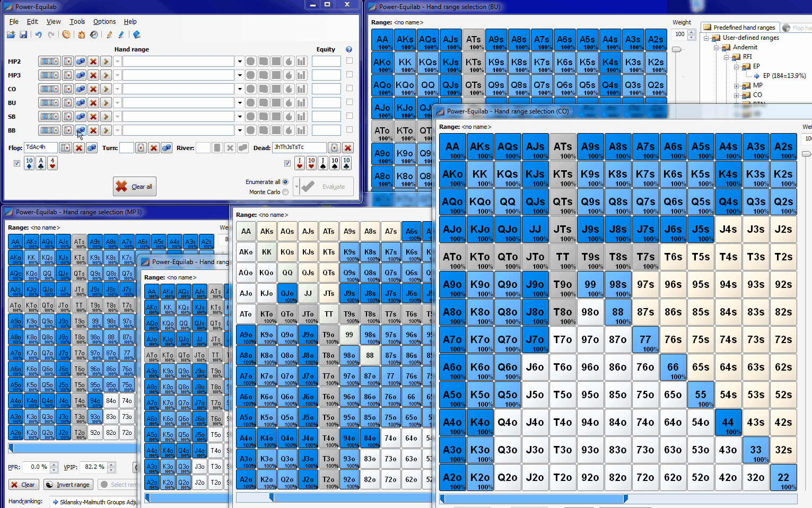Open the View menu
Screen dimensions: 812x508
pos(54,22)
